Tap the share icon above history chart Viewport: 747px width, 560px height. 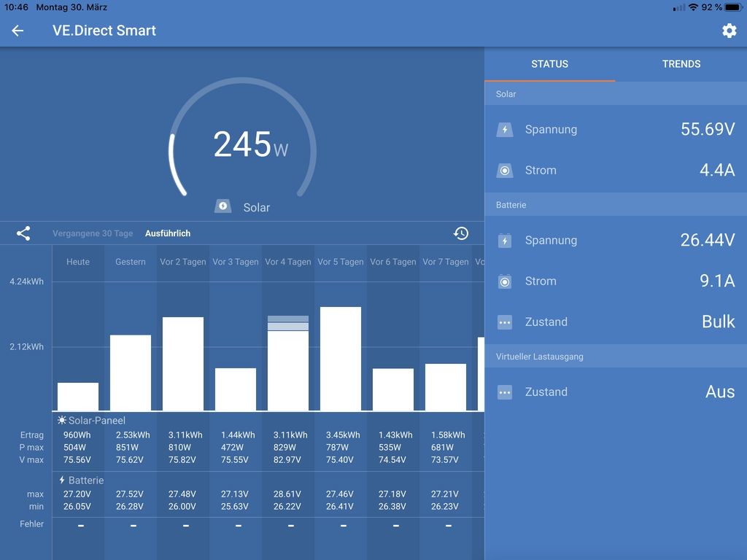pyautogui.click(x=23, y=233)
